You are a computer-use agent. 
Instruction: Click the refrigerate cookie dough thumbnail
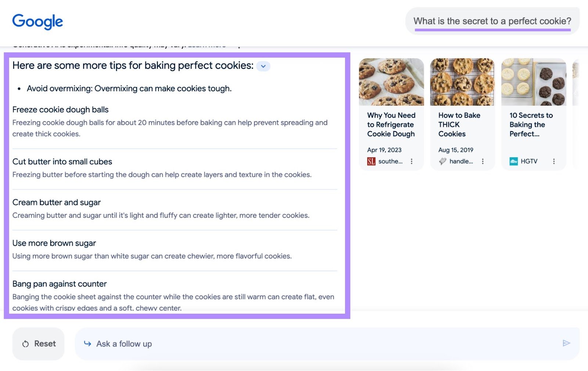click(x=391, y=82)
